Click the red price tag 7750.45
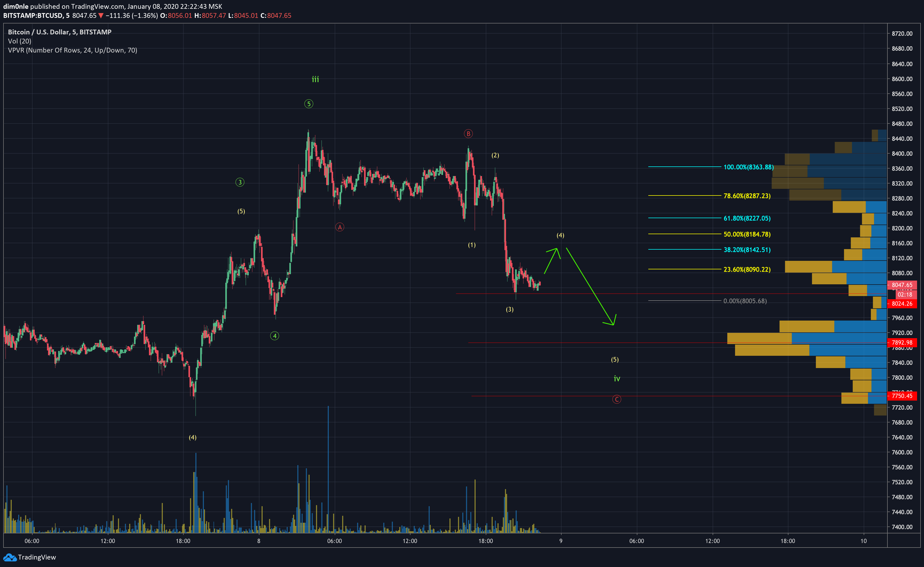The width and height of the screenshot is (924, 567). point(902,396)
